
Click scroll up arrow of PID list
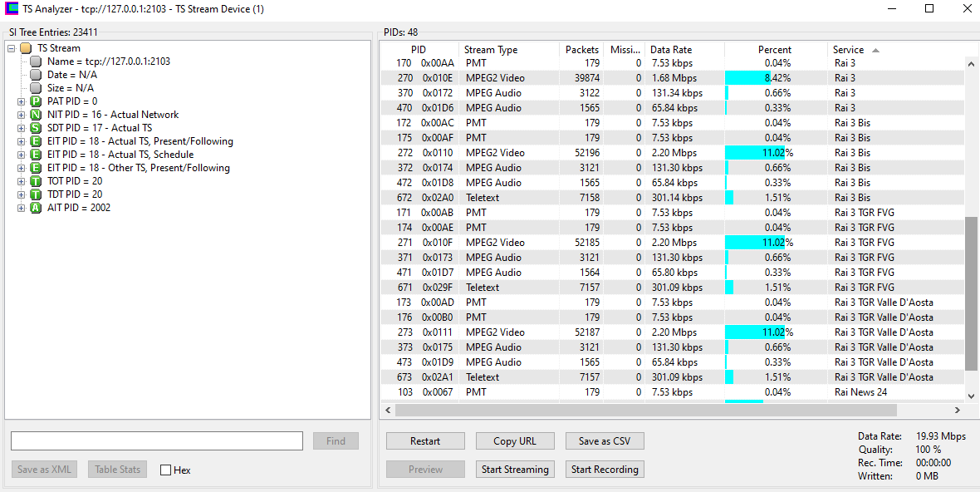click(971, 64)
